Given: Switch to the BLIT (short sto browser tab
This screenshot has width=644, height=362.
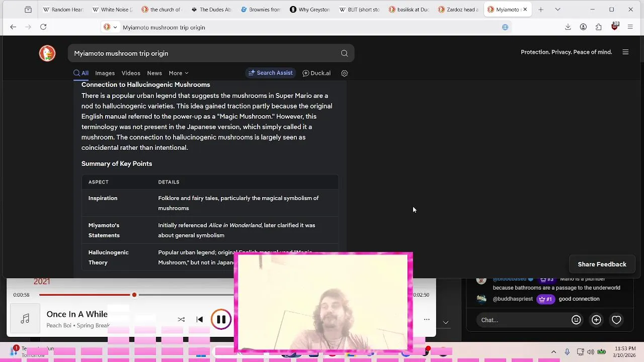Looking at the screenshot, I should tap(359, 10).
